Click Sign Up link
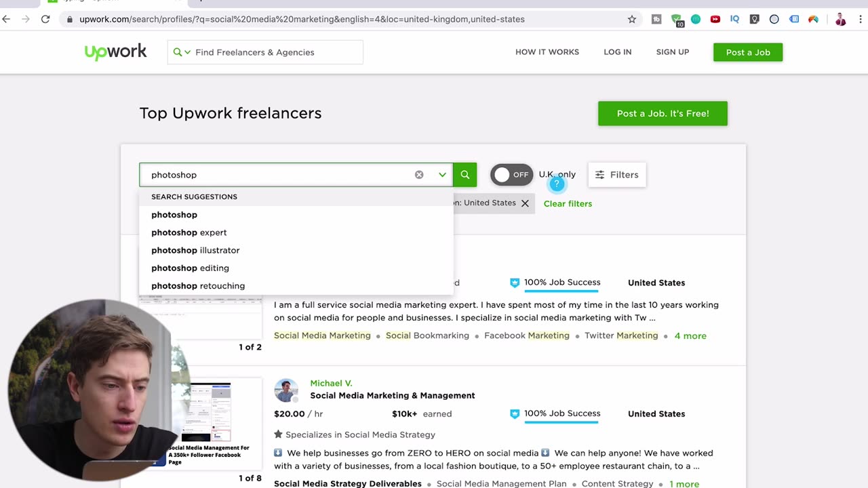Image resolution: width=868 pixels, height=488 pixels. (x=673, y=52)
